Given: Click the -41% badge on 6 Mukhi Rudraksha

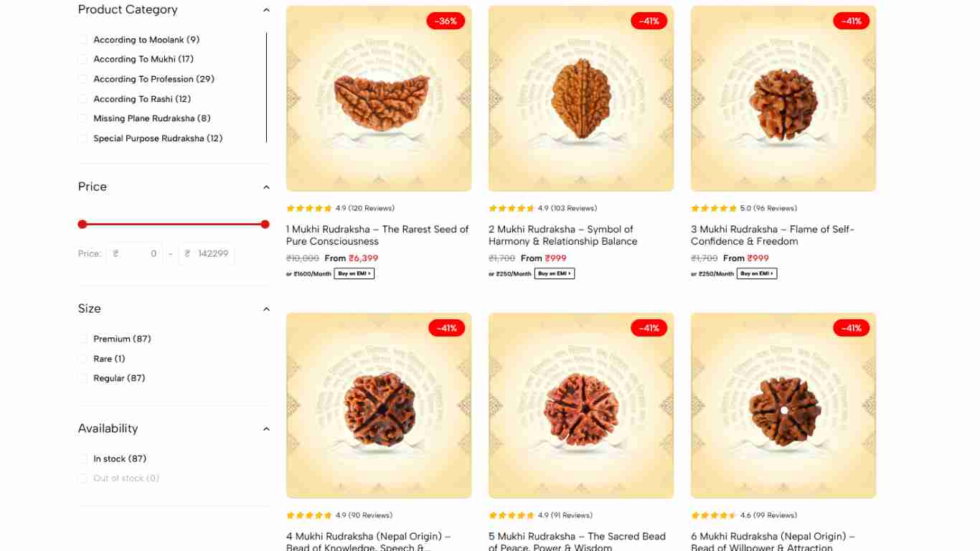Looking at the screenshot, I should [851, 328].
